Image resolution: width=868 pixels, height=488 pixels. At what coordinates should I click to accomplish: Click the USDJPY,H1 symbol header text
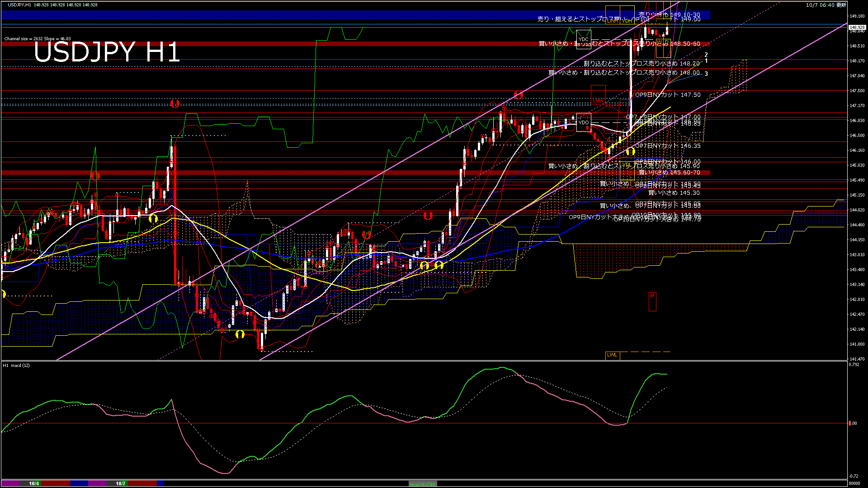20,5
